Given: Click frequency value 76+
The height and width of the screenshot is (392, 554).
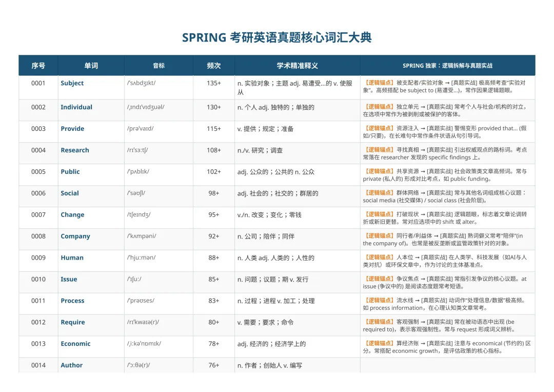Looking at the screenshot, I should (x=214, y=365).
